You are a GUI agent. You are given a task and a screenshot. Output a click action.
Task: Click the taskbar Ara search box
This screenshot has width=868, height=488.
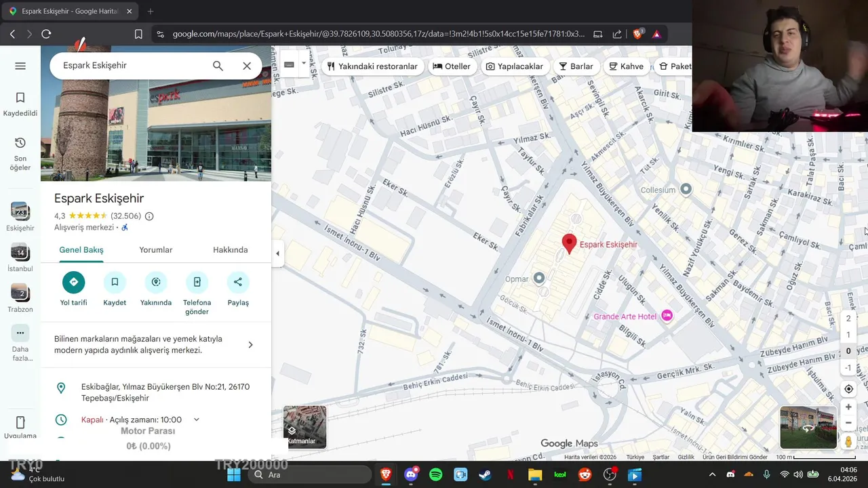[x=310, y=475]
